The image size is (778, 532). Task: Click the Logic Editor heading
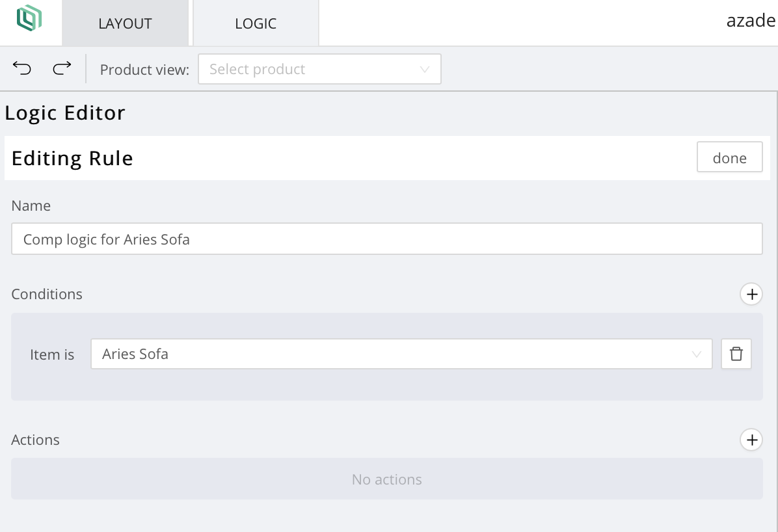tap(65, 113)
